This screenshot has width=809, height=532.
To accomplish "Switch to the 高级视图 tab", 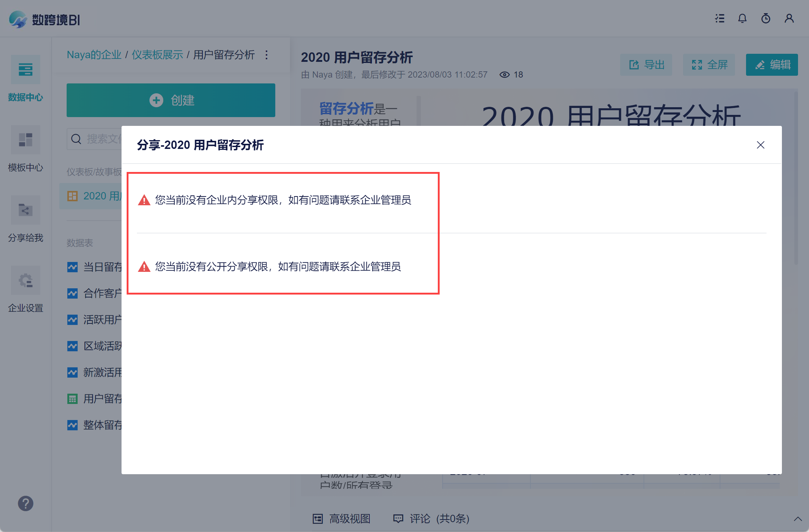I will (342, 518).
